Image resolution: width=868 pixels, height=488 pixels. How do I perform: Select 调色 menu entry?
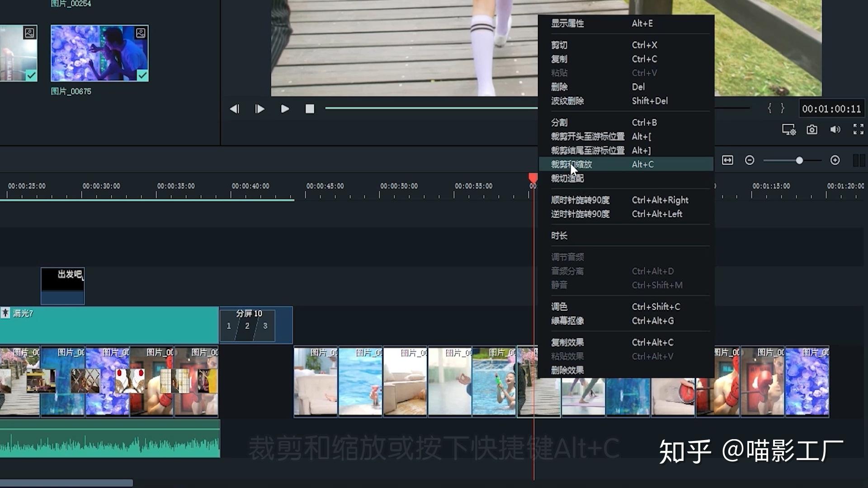[626, 307]
